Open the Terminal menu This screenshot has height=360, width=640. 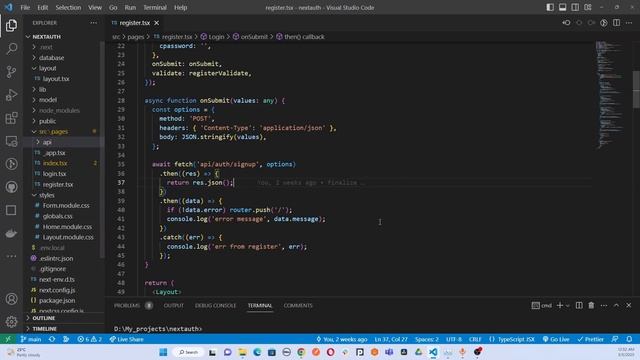(155, 7)
